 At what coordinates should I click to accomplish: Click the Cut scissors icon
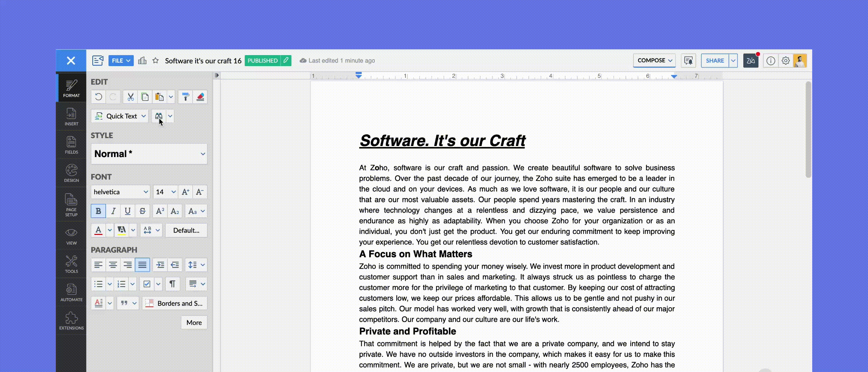(131, 97)
